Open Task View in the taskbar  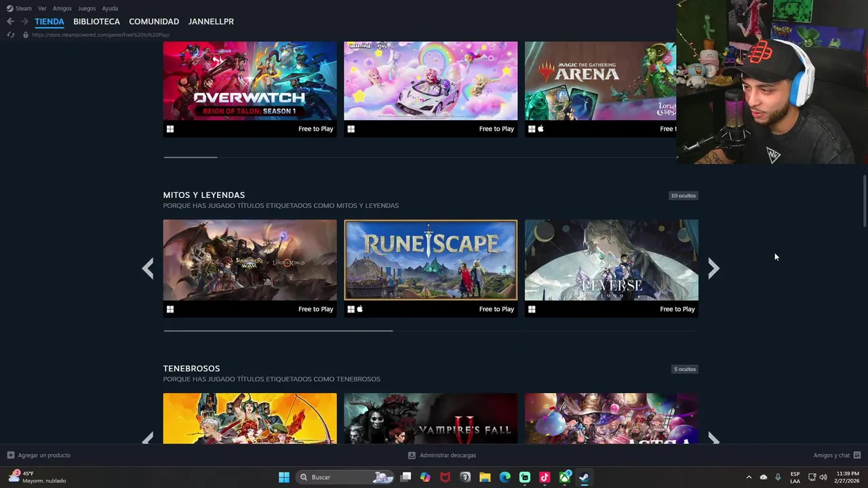406,477
